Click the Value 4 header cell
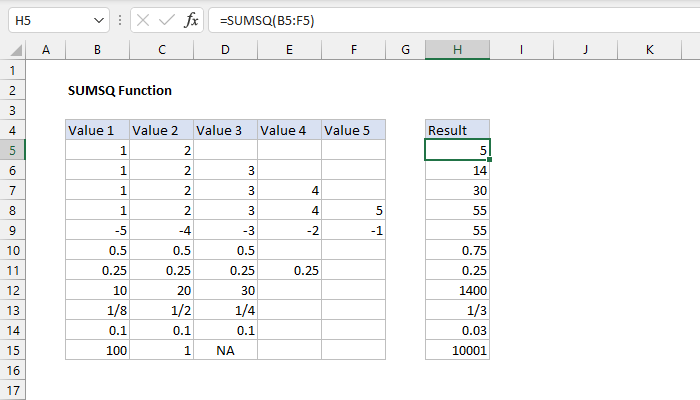 [x=289, y=130]
